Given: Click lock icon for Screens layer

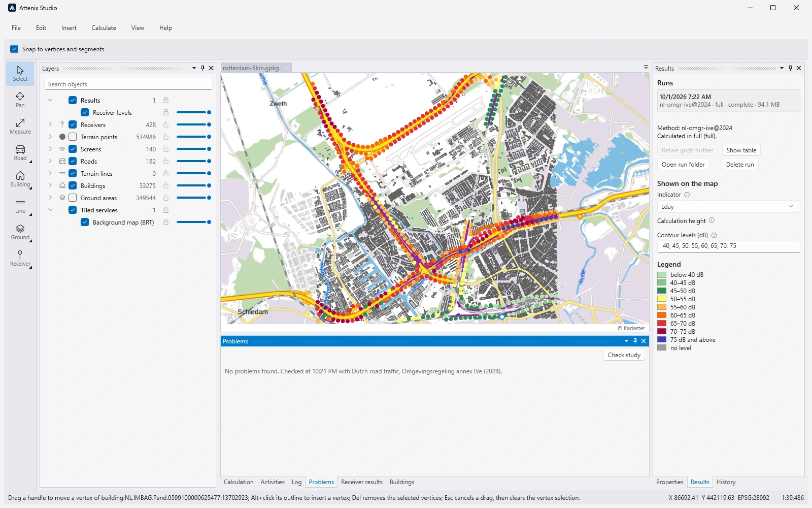Looking at the screenshot, I should pyautogui.click(x=166, y=149).
